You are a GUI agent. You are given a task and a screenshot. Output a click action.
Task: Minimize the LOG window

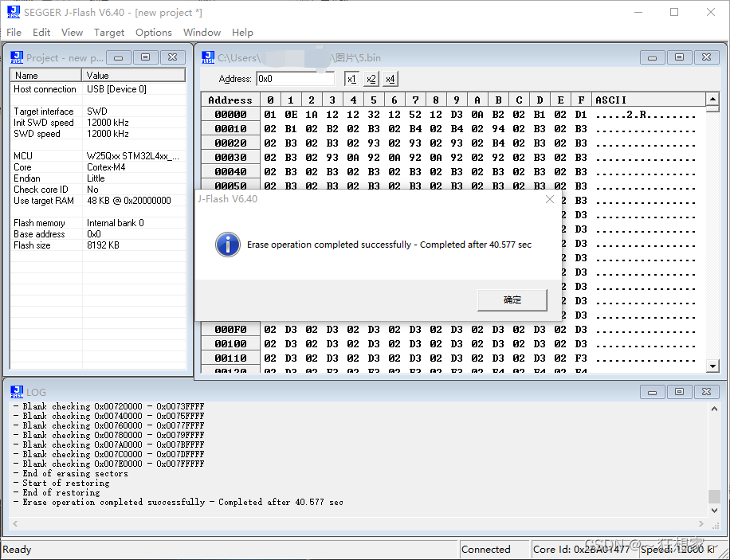click(x=652, y=392)
